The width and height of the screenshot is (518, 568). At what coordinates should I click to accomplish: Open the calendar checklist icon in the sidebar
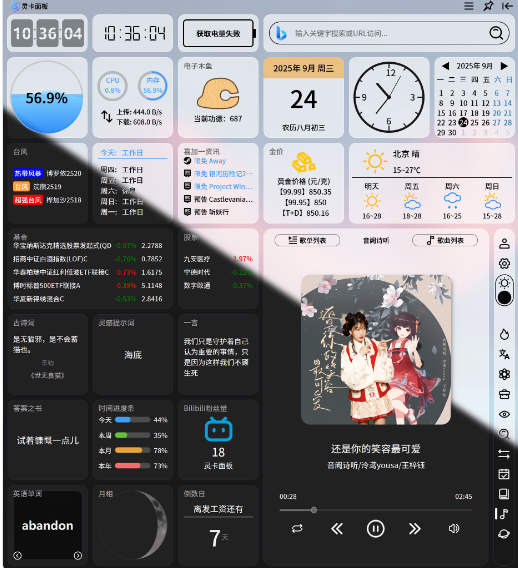(x=504, y=474)
